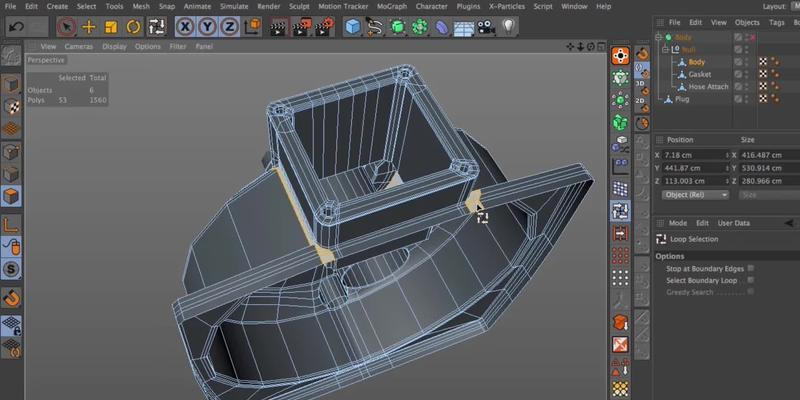Click the Undo arrow in the toolbar
The height and width of the screenshot is (400, 800).
[16, 27]
